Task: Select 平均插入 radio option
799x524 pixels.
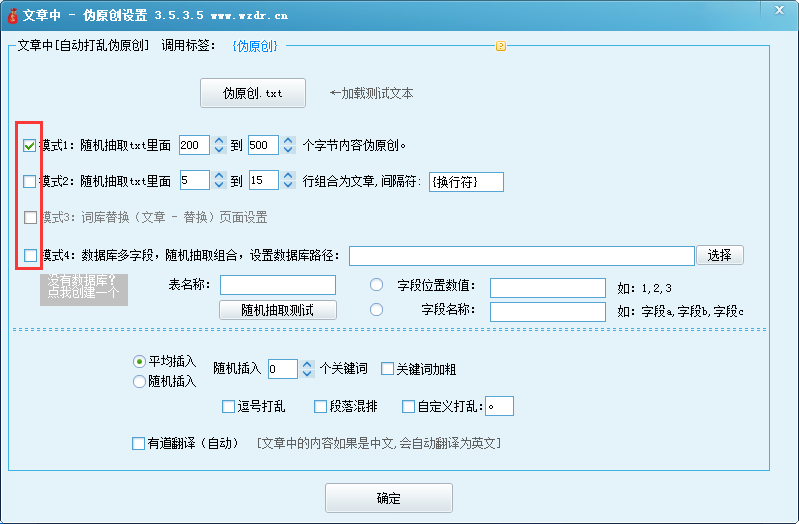Action: [x=139, y=362]
